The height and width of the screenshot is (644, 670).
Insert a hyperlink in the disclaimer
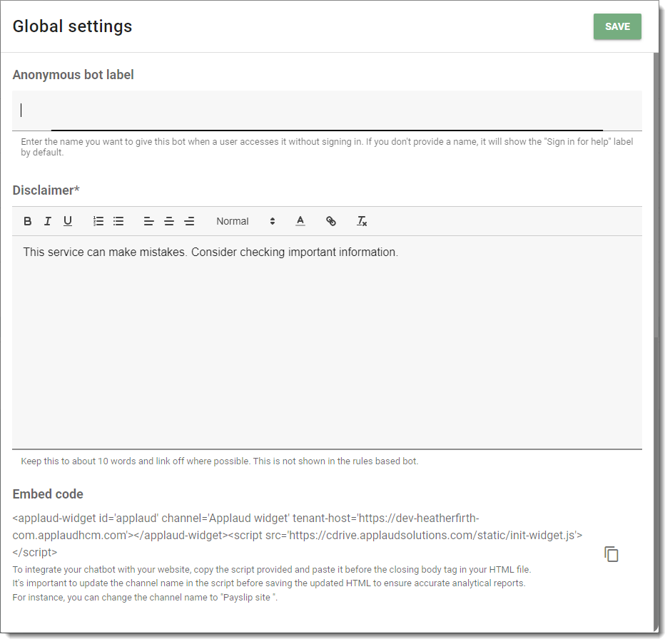pos(331,222)
